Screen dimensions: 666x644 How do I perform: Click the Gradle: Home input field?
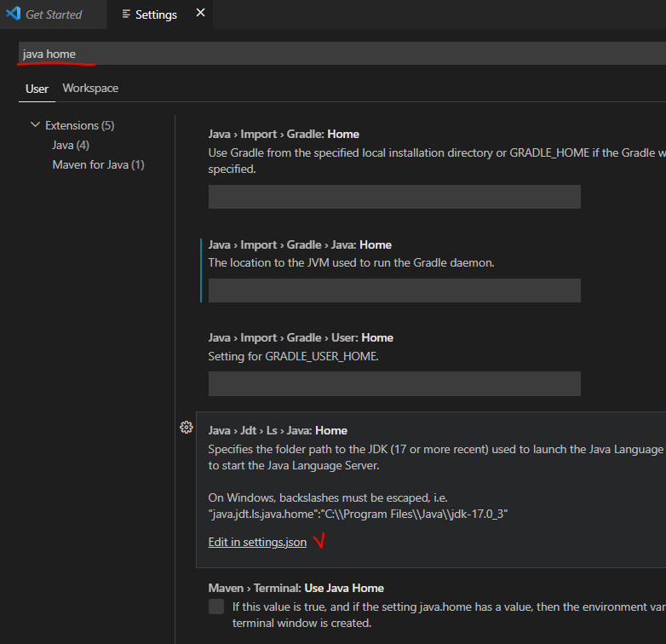pyautogui.click(x=394, y=197)
